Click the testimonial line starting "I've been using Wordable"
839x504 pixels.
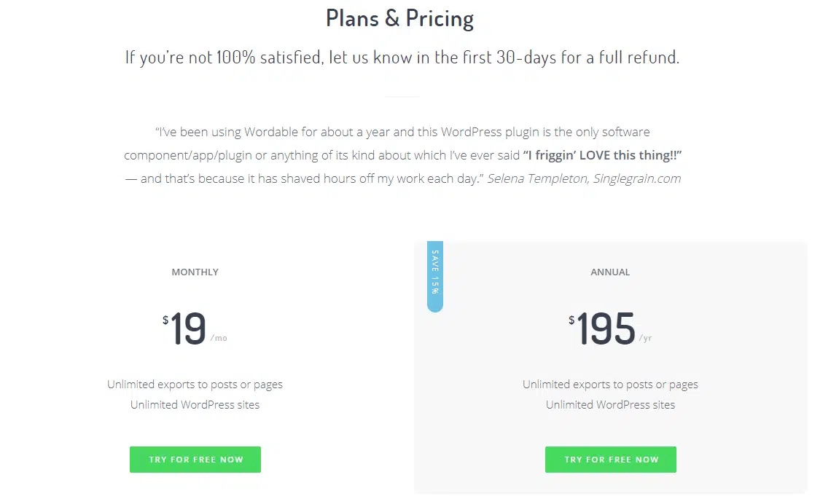click(x=402, y=132)
